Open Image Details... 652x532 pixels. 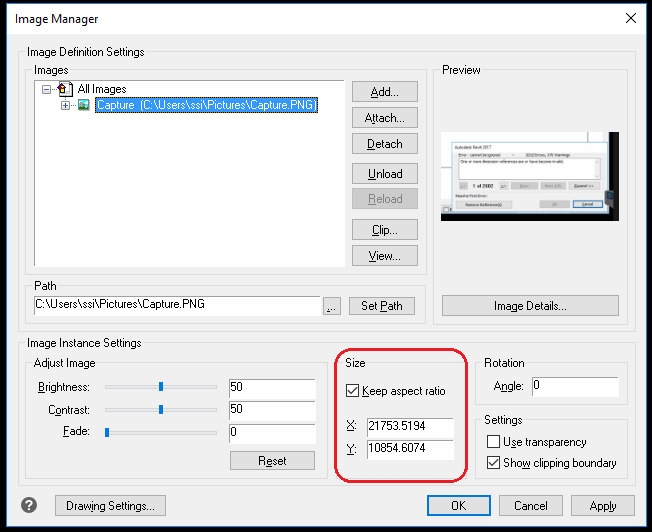click(x=530, y=306)
